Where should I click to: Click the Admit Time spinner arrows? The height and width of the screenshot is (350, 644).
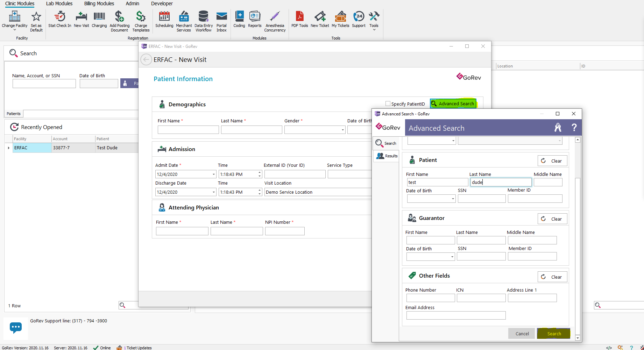(x=260, y=174)
